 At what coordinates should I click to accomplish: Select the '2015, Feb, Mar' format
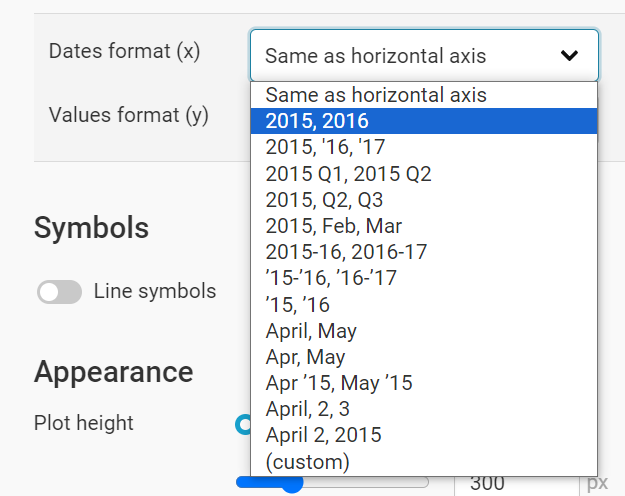point(424,226)
